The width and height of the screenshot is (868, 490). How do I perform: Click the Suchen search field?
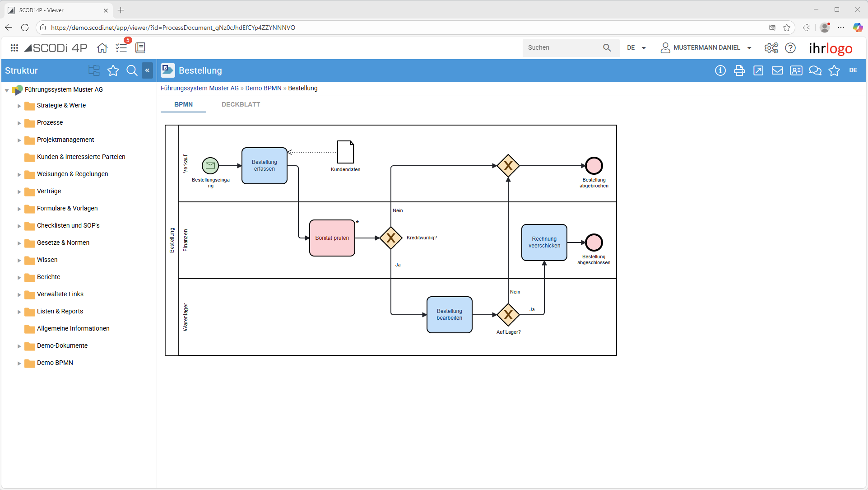click(x=562, y=48)
